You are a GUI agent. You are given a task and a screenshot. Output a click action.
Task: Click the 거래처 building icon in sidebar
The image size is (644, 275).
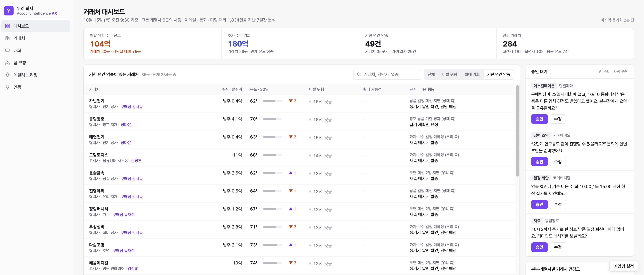click(x=7, y=38)
